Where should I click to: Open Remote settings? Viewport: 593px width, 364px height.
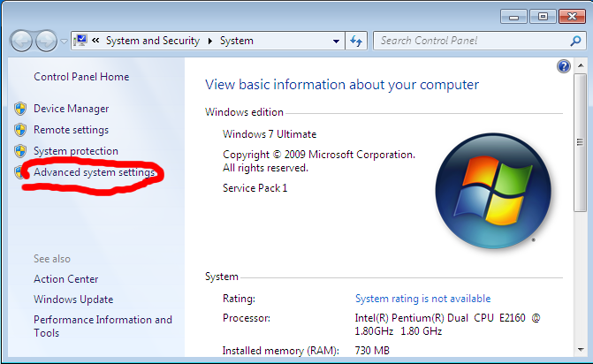coord(71,130)
